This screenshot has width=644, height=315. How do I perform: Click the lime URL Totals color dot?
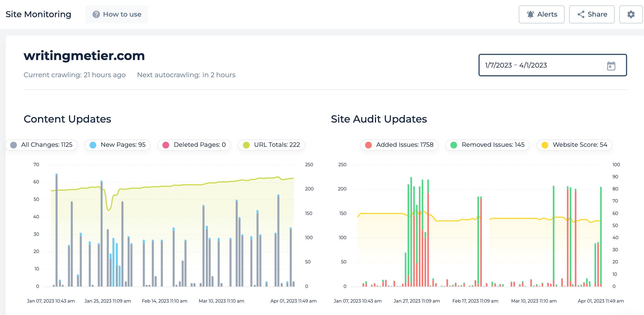(x=246, y=145)
